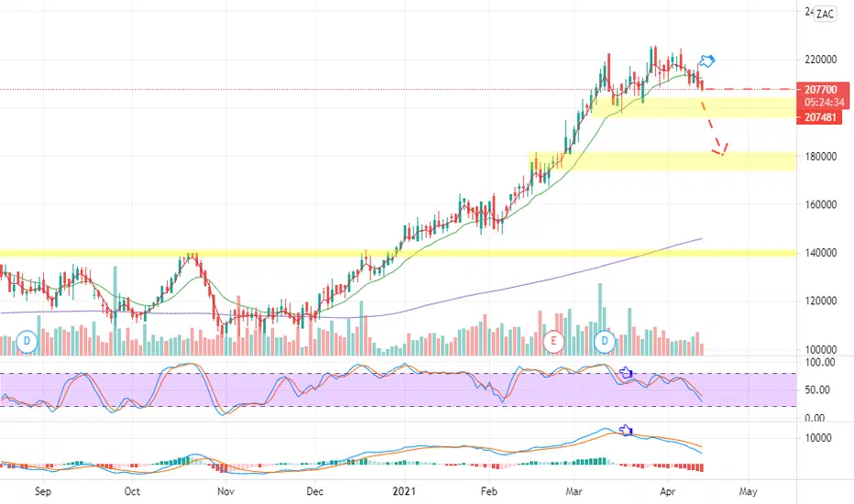Select pointing hand icon in MACD pane

626,430
